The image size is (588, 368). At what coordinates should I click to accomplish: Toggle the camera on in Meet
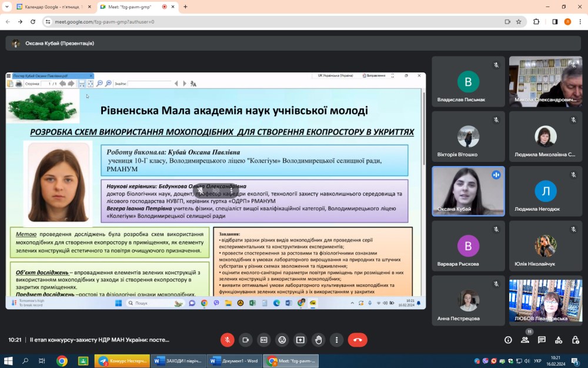tap(245, 340)
